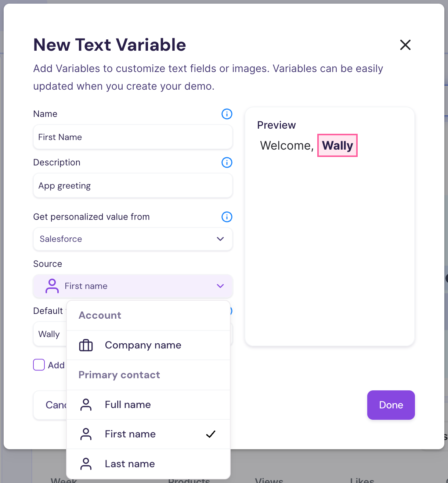Choose Full name from the source list

coord(128,405)
